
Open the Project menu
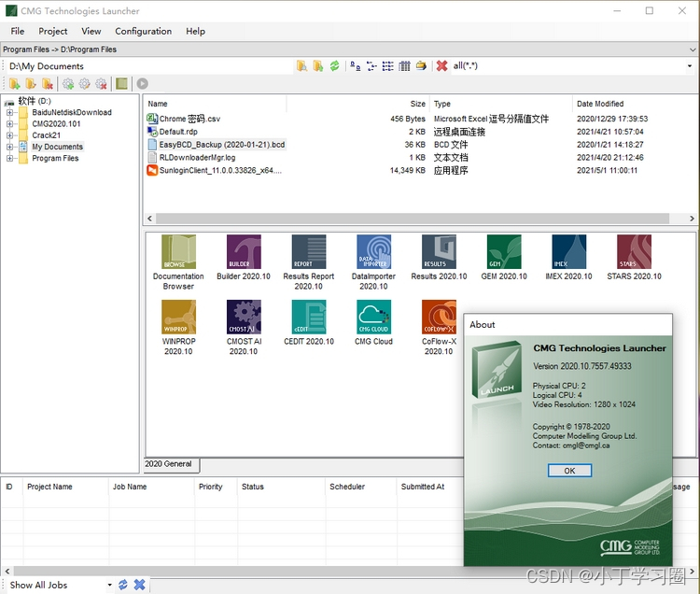tap(52, 31)
